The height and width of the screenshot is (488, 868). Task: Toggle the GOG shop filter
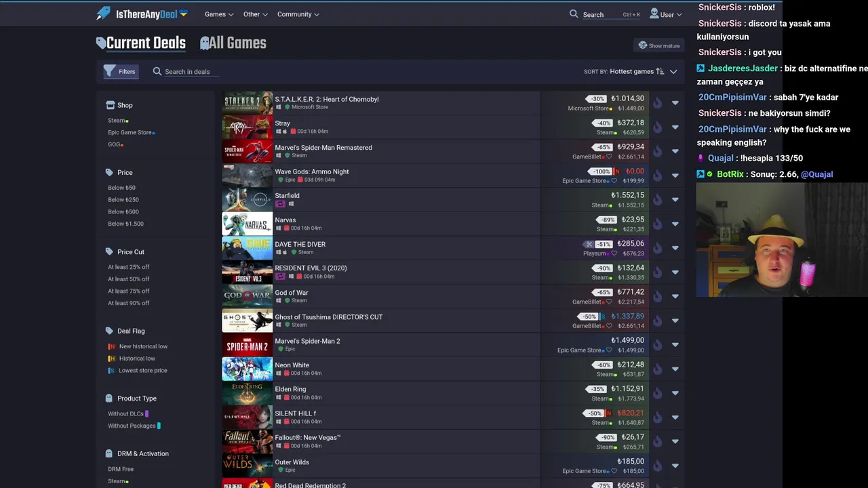(x=115, y=144)
